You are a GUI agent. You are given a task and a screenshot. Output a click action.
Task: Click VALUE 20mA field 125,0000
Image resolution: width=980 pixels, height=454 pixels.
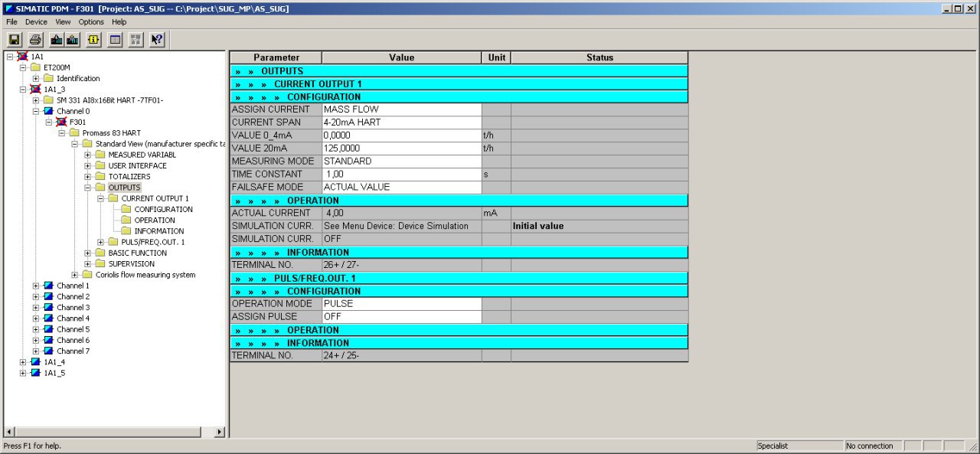[401, 149]
